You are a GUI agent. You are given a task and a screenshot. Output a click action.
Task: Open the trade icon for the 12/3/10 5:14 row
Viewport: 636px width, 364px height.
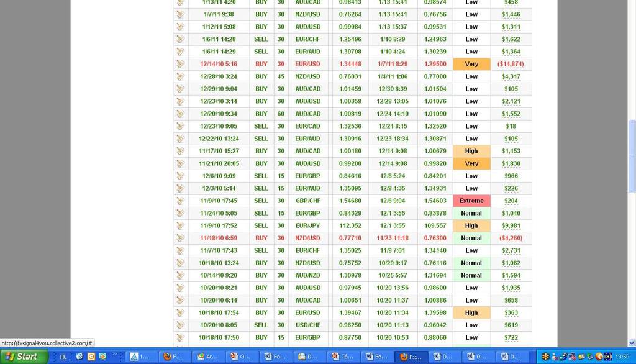point(181,188)
